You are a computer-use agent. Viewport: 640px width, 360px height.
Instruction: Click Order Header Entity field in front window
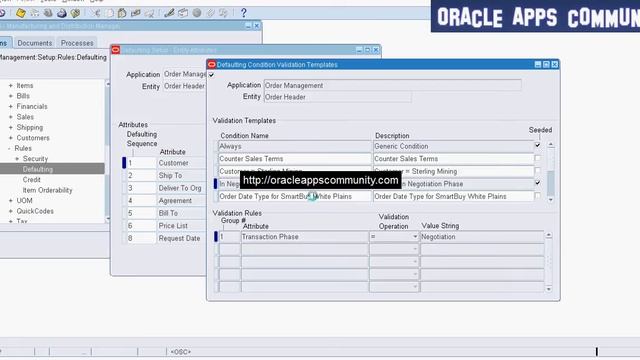coord(338,97)
